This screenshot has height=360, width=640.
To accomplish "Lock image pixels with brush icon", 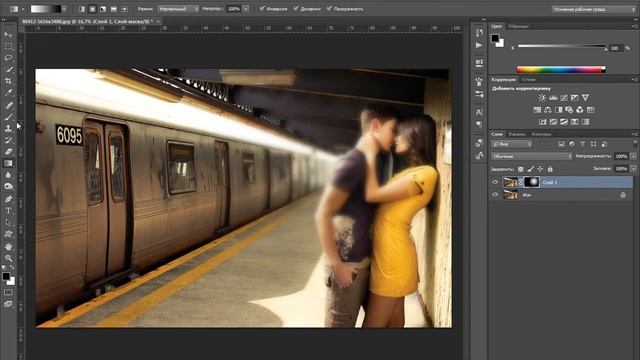I will [x=531, y=169].
